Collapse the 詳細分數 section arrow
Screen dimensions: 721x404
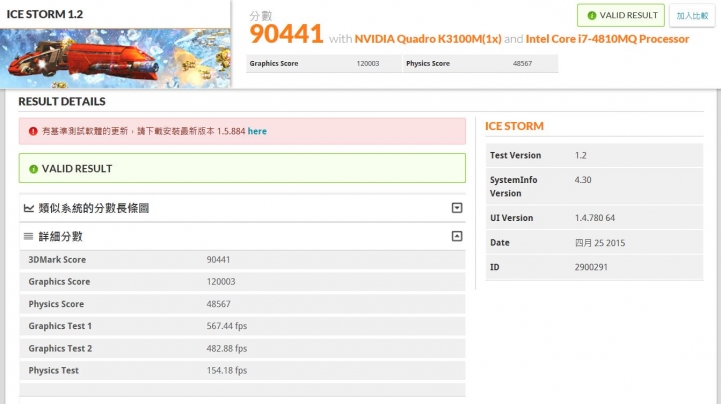pos(457,236)
